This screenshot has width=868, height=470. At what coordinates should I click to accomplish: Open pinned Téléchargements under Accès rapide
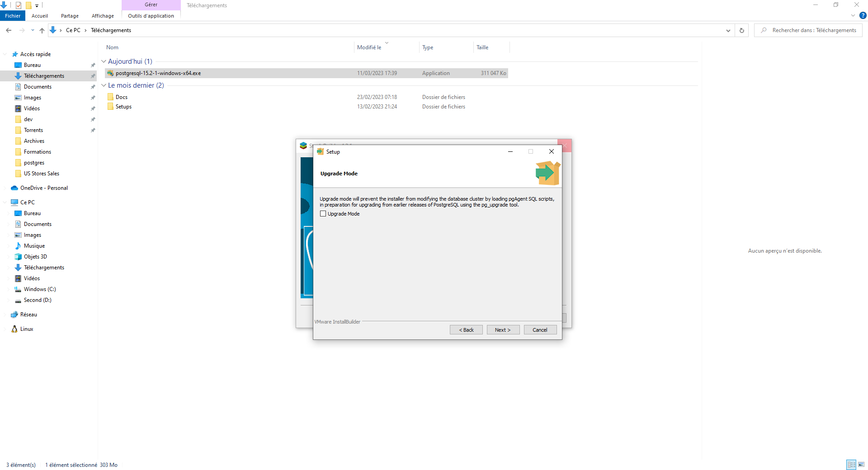tap(44, 76)
